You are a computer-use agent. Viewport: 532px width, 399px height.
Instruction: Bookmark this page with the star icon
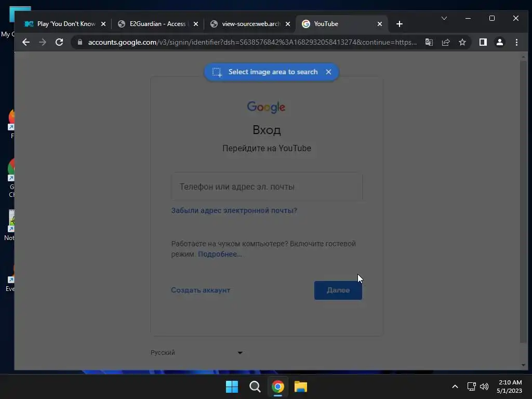[462, 42]
